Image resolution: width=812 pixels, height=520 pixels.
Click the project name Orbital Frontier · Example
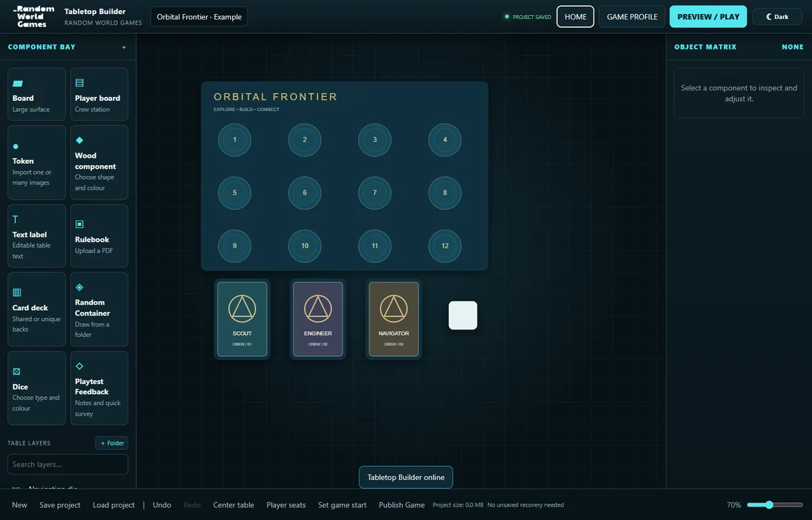click(199, 17)
